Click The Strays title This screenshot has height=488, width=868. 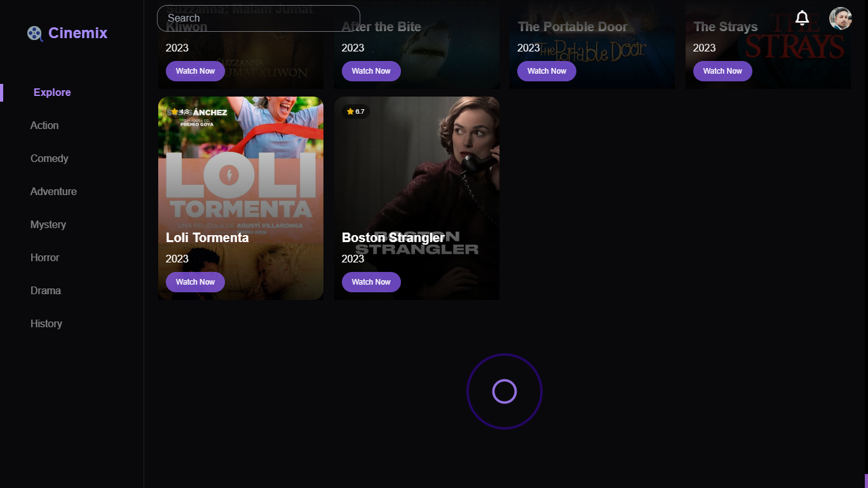(726, 27)
